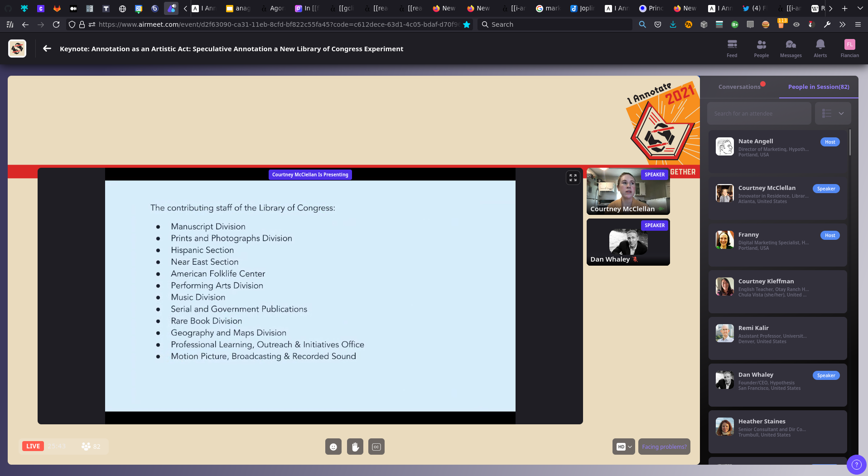Expand presentation to fullscreen

coord(573,178)
